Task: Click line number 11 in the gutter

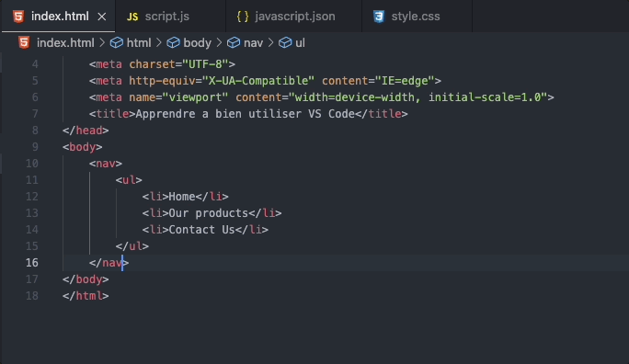Action: (x=32, y=180)
